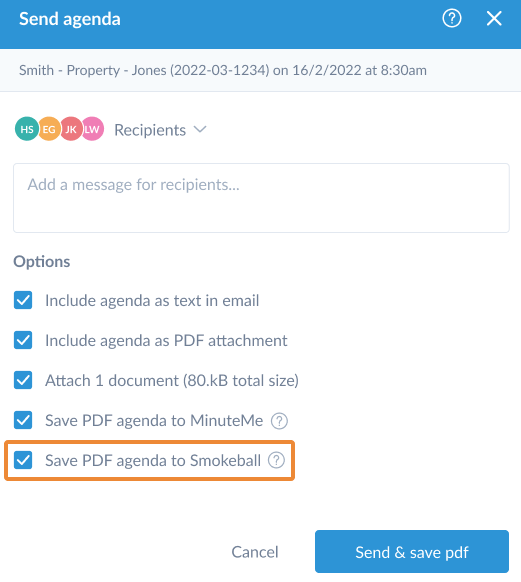Show help for Save PDF to MinuteMe

tap(279, 421)
